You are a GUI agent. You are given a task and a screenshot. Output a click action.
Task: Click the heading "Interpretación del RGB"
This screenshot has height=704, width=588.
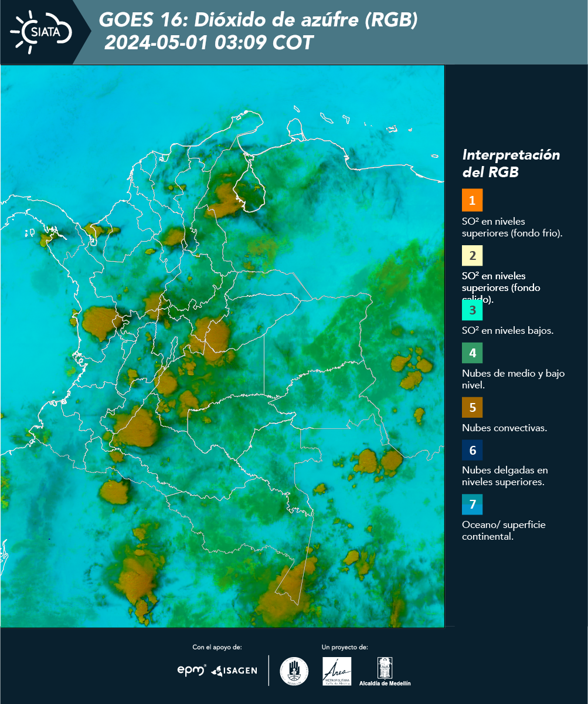(x=511, y=164)
